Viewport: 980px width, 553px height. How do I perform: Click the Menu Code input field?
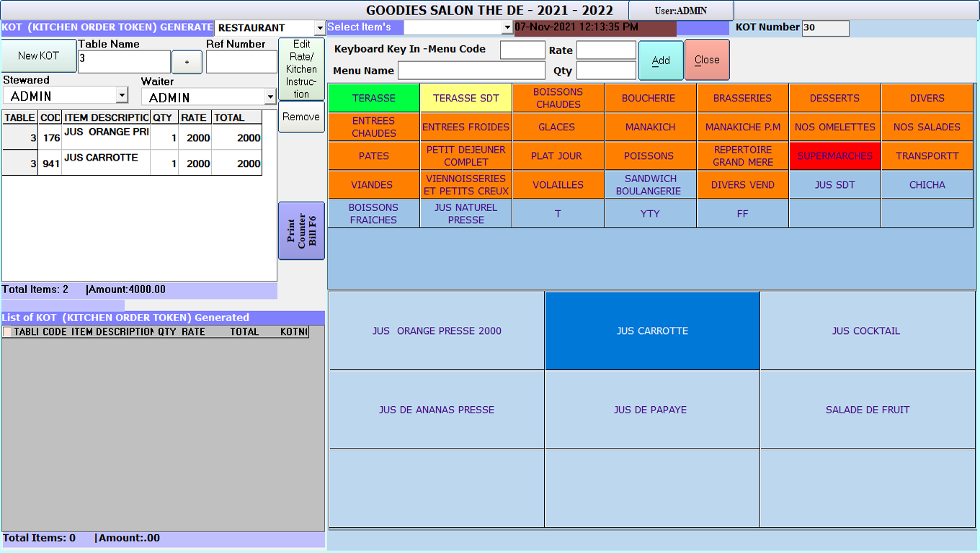coord(522,50)
